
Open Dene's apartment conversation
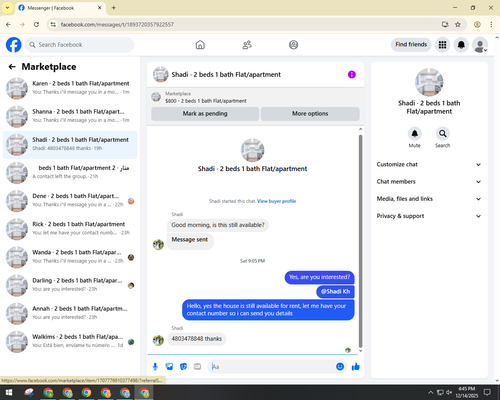[x=70, y=201]
